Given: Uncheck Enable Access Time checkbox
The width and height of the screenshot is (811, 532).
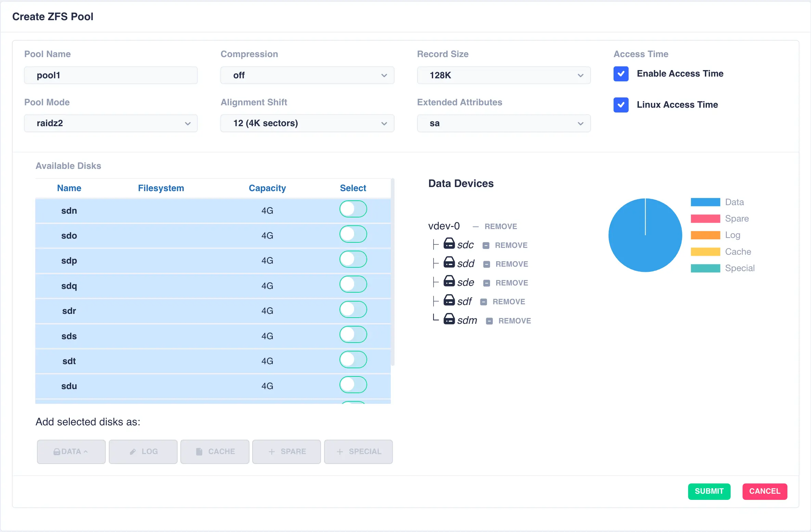Looking at the screenshot, I should [621, 74].
